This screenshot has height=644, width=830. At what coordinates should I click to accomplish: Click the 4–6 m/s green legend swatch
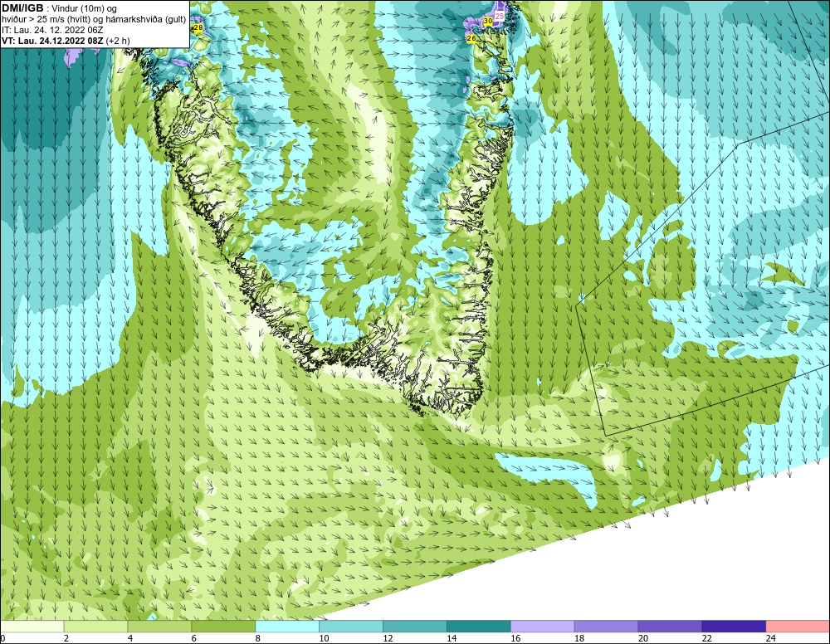click(159, 627)
